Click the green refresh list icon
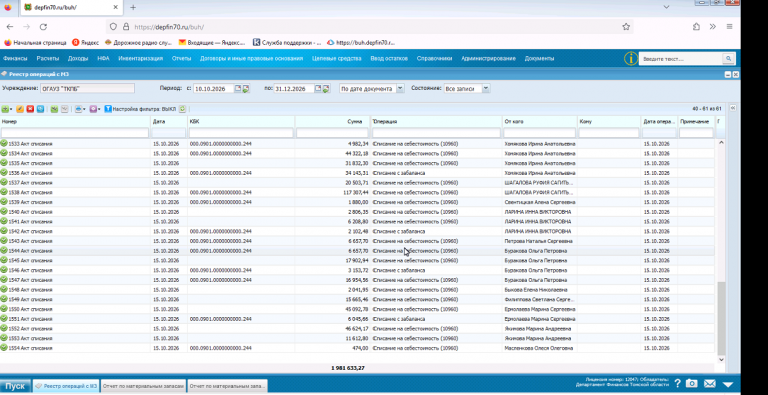 [x=182, y=109]
